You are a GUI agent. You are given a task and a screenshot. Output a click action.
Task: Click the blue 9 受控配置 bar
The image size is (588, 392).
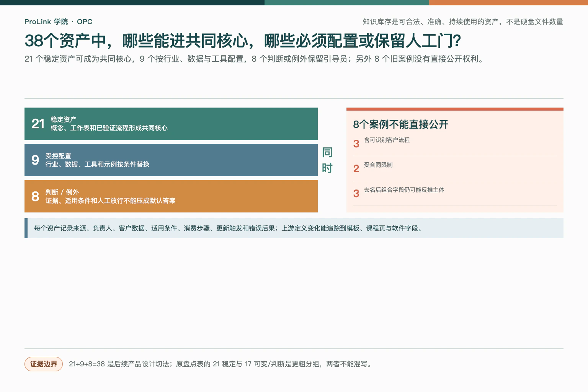click(171, 160)
